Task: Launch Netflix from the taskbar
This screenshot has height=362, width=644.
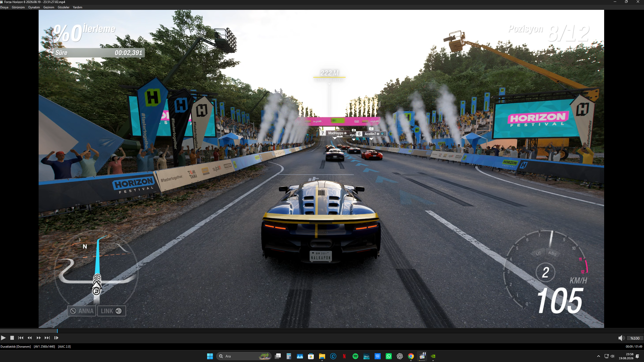Action: pos(344,356)
